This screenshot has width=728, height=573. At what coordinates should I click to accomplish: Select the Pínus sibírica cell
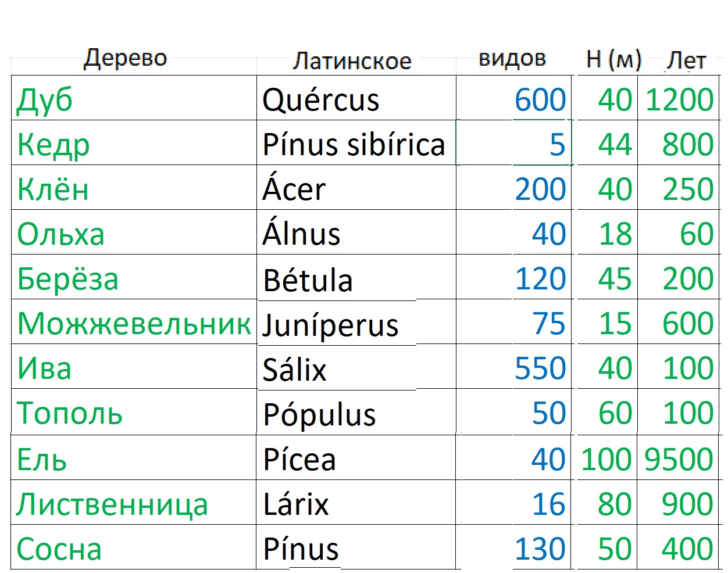coord(354,144)
